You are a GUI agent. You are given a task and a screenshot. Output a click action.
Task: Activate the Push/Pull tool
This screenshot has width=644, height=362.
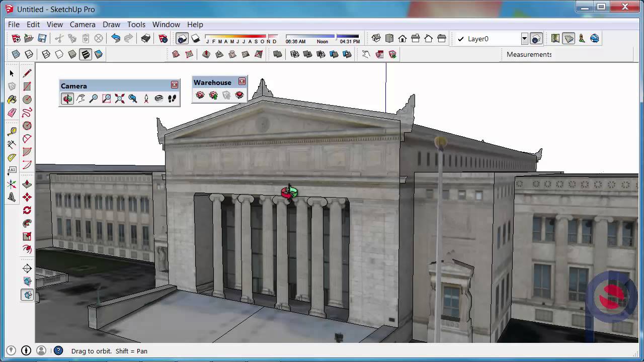point(27,184)
